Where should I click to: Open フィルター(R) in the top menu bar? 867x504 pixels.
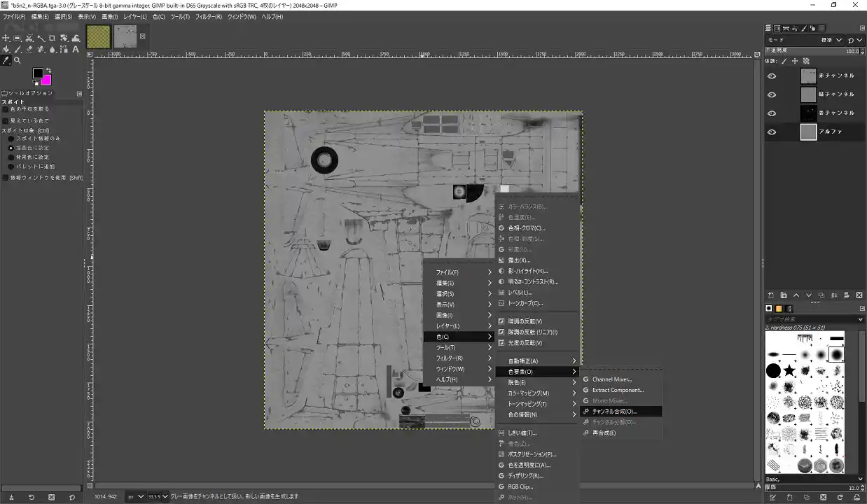(209, 16)
